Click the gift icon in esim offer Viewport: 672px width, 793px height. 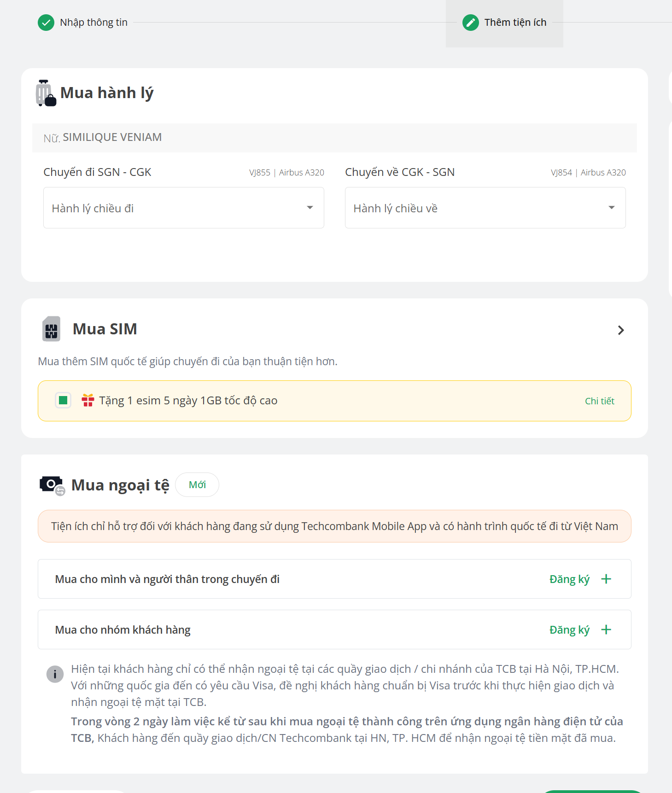pos(88,401)
